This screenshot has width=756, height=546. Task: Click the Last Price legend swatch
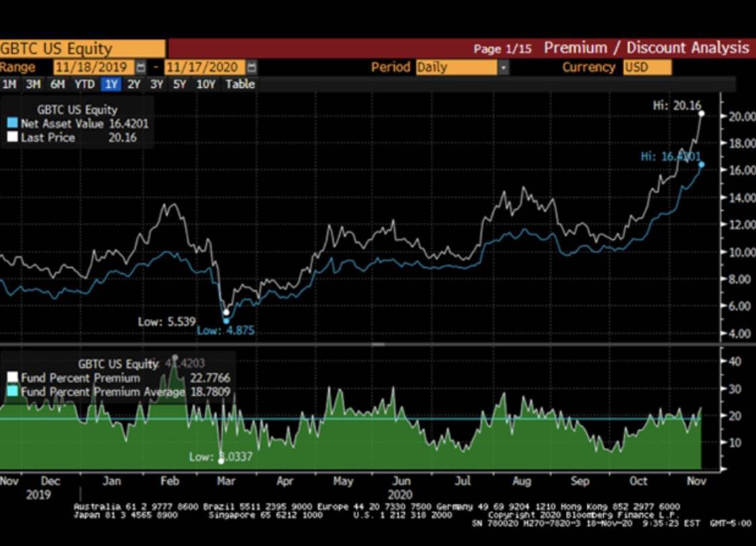tap(12, 138)
